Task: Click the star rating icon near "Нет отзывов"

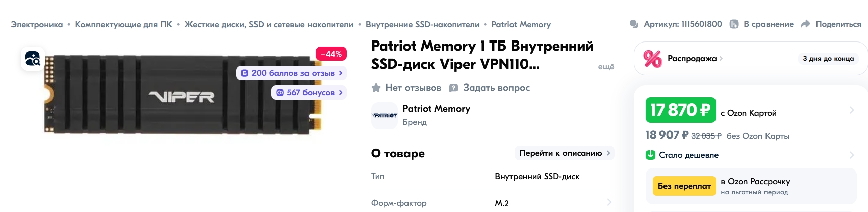Action: (x=376, y=88)
